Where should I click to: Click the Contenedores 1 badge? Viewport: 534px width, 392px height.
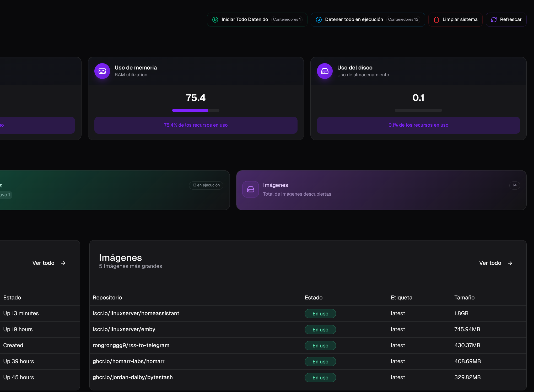pos(287,20)
